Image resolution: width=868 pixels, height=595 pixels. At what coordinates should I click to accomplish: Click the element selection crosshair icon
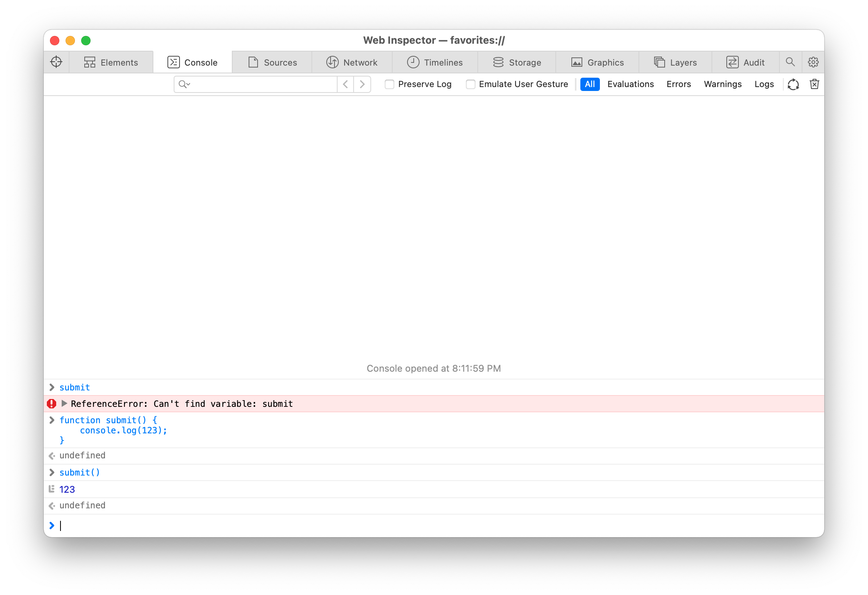pyautogui.click(x=56, y=62)
